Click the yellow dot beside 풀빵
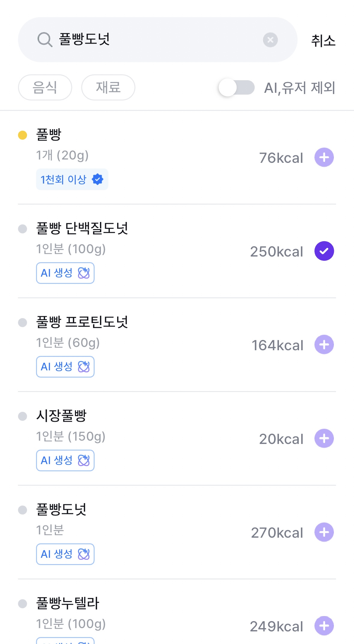Image resolution: width=354 pixels, height=644 pixels. 23,135
